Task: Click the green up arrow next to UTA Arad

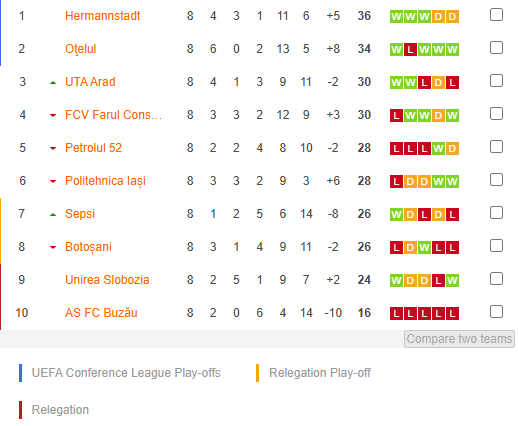Action: tap(53, 83)
